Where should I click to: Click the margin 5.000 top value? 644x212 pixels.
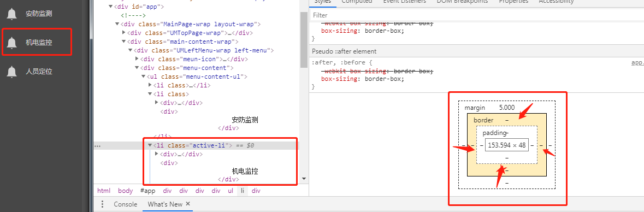pyautogui.click(x=507, y=108)
